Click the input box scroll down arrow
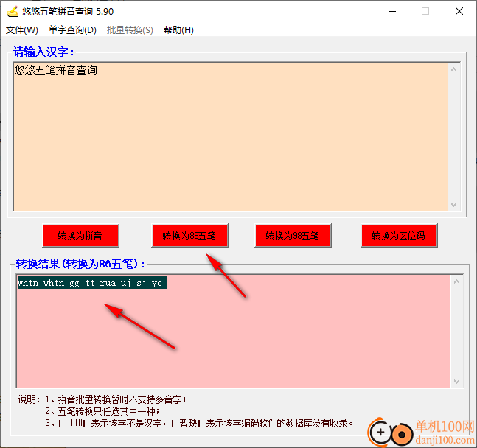 tap(454, 205)
